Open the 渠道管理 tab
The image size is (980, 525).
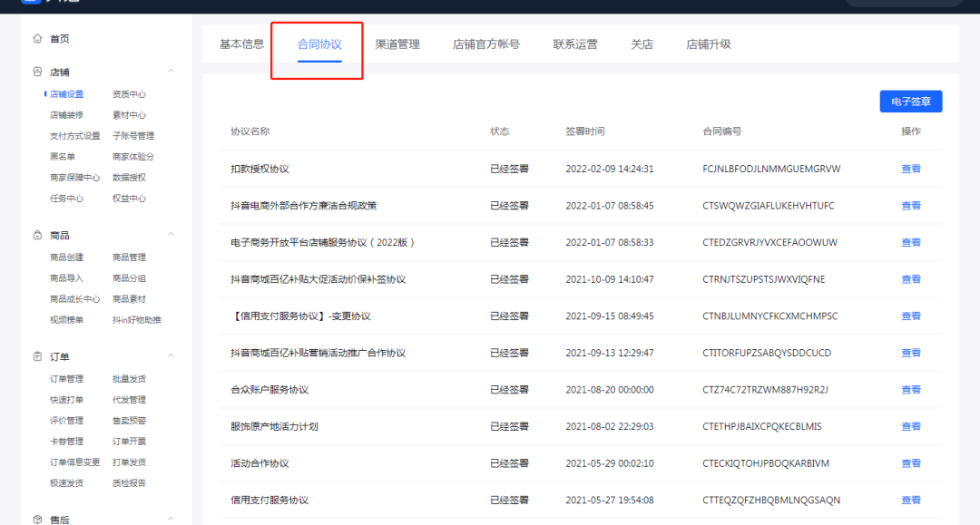pyautogui.click(x=397, y=44)
